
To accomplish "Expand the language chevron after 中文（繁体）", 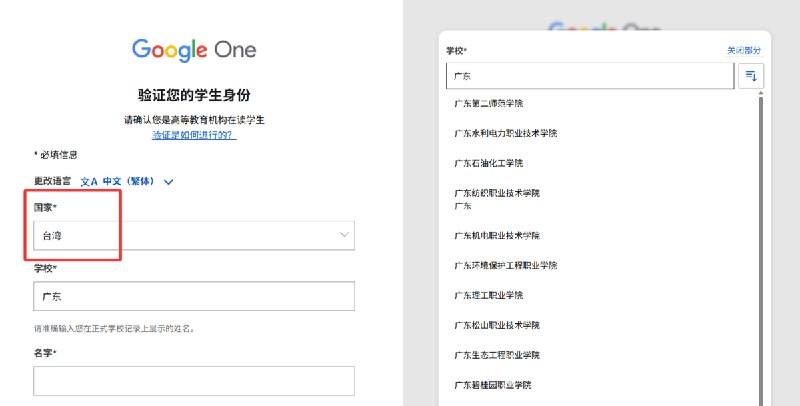I will coord(168,182).
